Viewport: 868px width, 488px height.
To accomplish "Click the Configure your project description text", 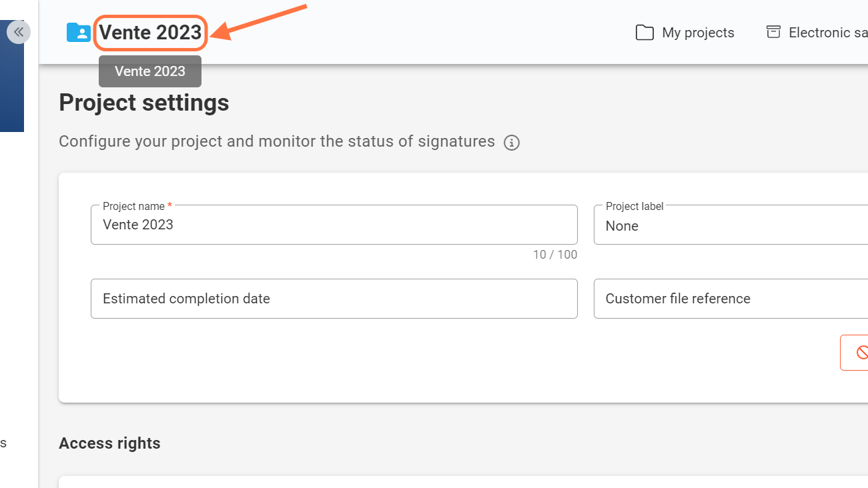I will tap(277, 141).
